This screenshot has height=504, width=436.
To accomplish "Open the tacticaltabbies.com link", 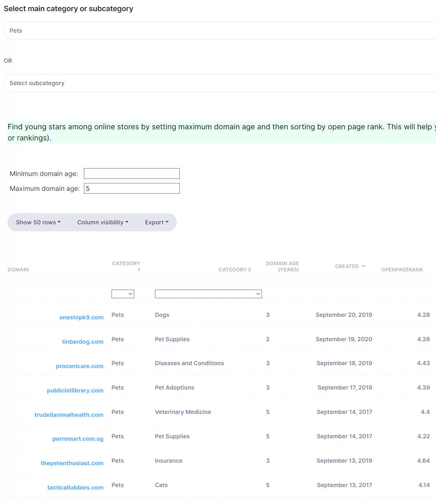I will (x=75, y=487).
